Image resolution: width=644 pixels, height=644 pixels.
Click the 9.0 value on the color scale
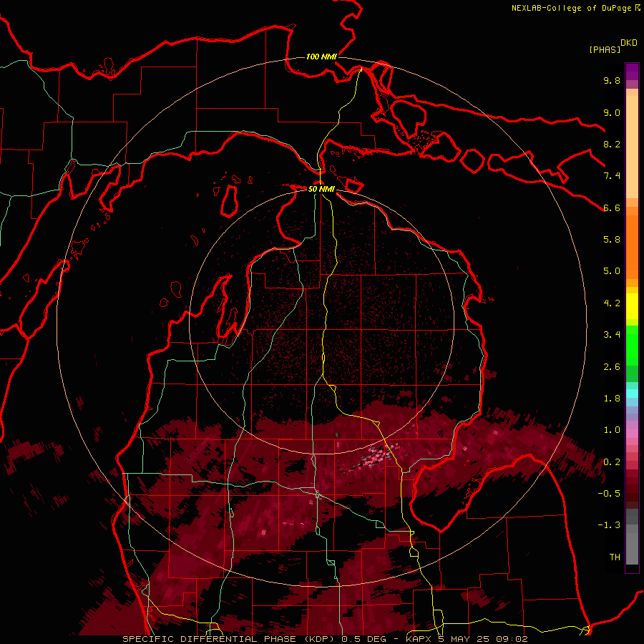pyautogui.click(x=612, y=112)
